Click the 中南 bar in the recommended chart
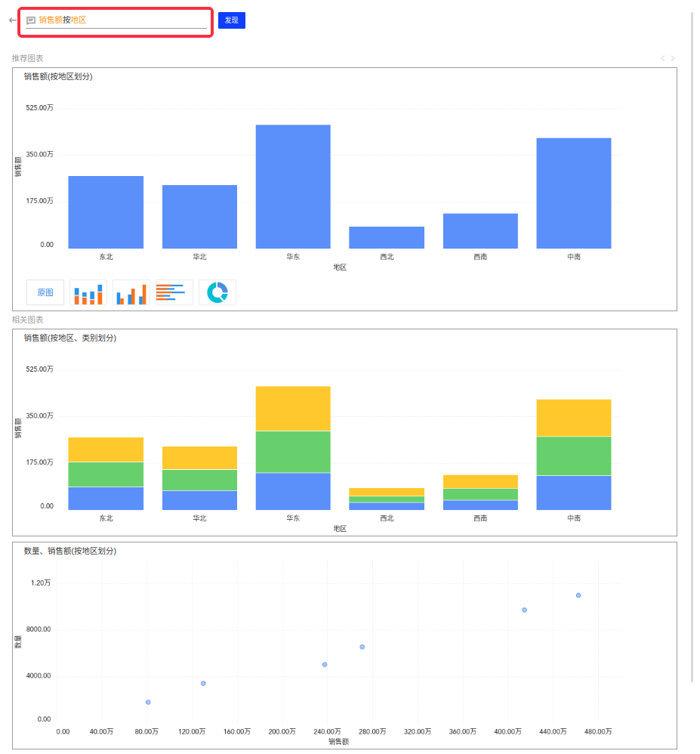The height and width of the screenshot is (754, 700). 574,193
